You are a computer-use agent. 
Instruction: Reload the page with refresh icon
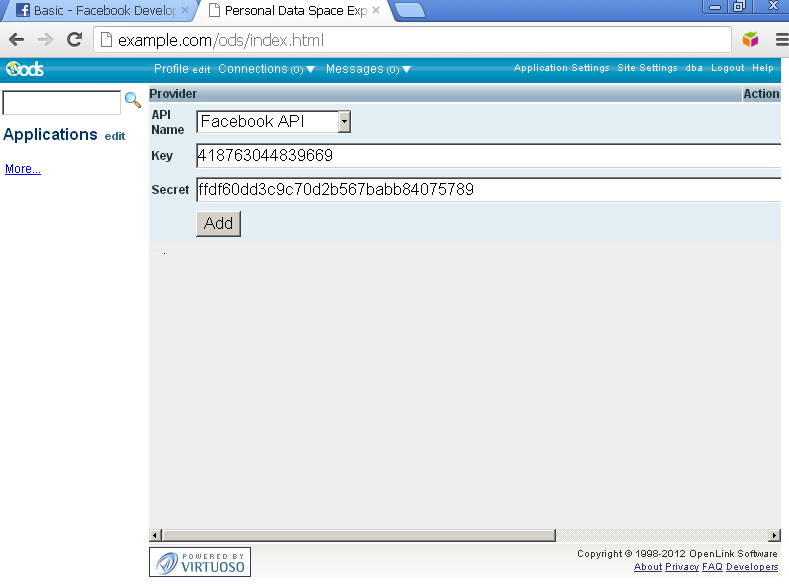click(74, 40)
